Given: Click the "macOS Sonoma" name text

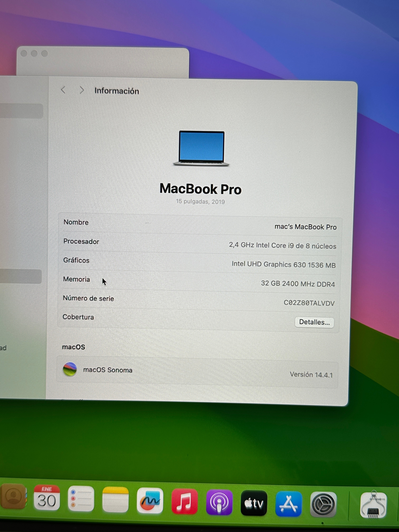Looking at the screenshot, I should click(x=108, y=370).
